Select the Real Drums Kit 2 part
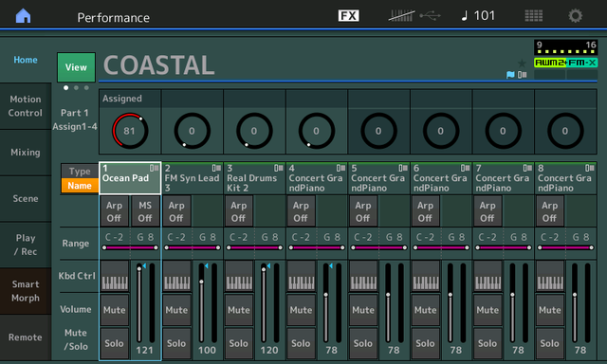Viewport: 607px width, 364px height. coord(254,178)
